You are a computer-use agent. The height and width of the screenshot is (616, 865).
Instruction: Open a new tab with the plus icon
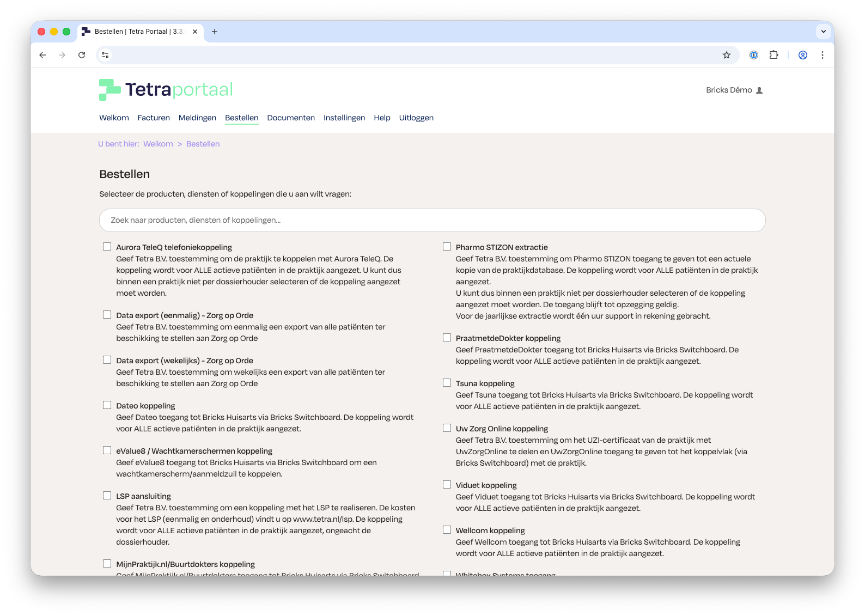tap(215, 32)
